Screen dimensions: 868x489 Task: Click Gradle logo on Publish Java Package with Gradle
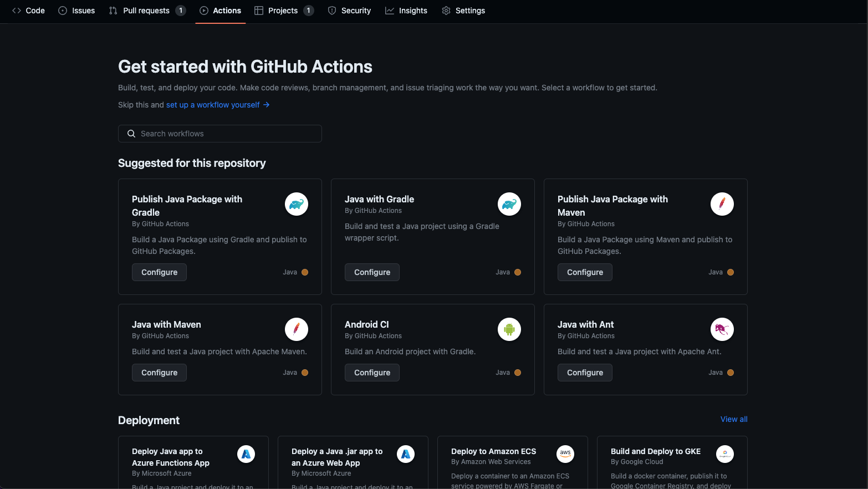pyautogui.click(x=297, y=204)
